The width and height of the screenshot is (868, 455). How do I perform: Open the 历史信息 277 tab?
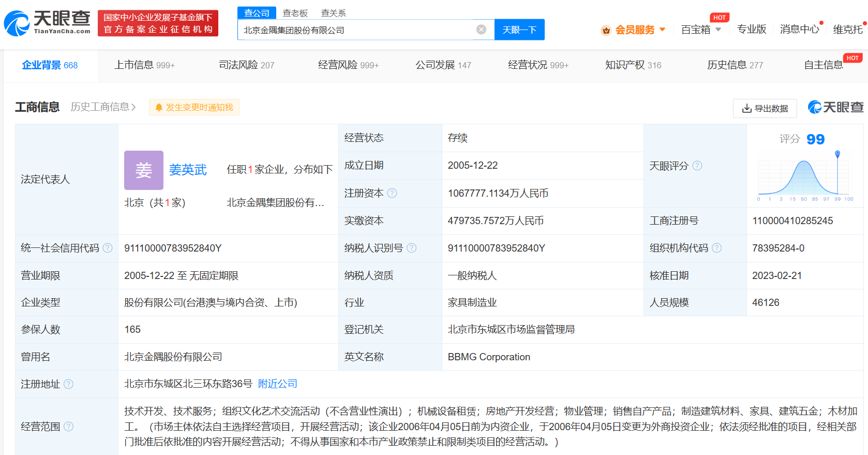(x=735, y=65)
